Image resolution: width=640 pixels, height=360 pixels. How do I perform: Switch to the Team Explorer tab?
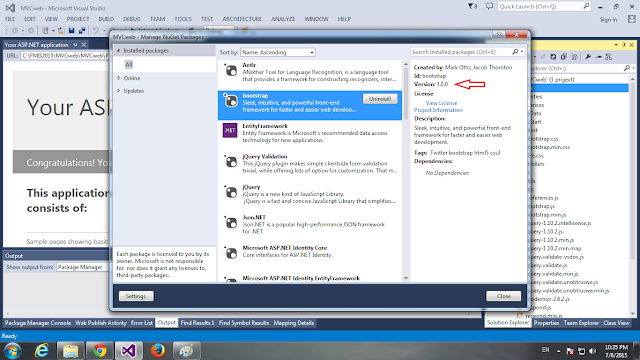point(581,323)
